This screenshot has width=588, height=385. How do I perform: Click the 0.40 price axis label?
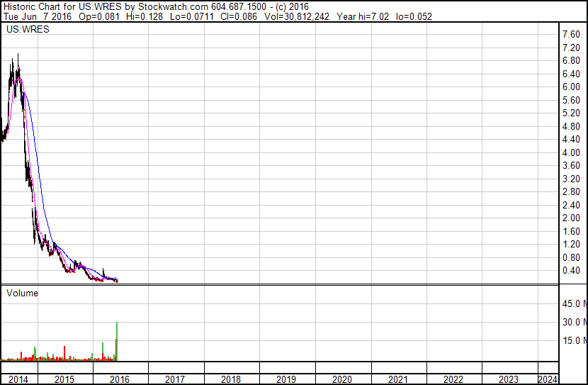(x=571, y=271)
